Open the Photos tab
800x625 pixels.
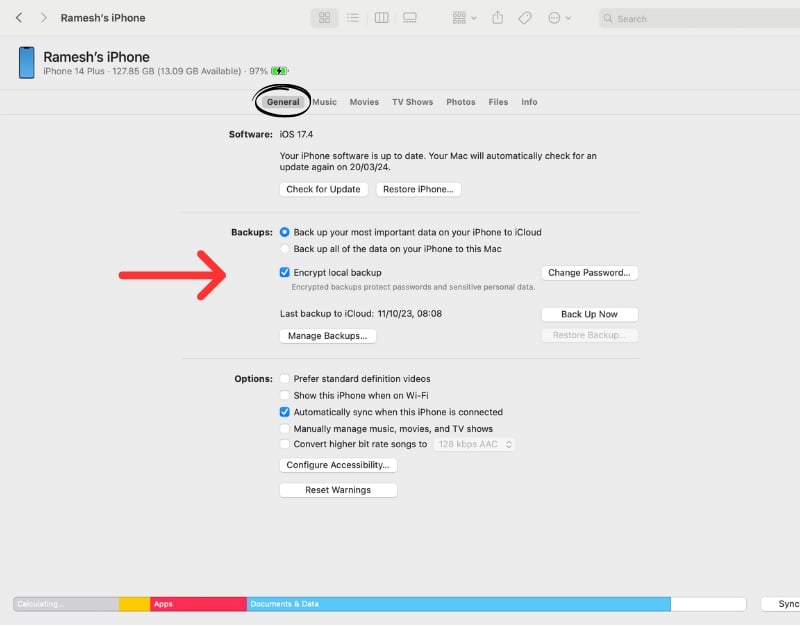(461, 102)
